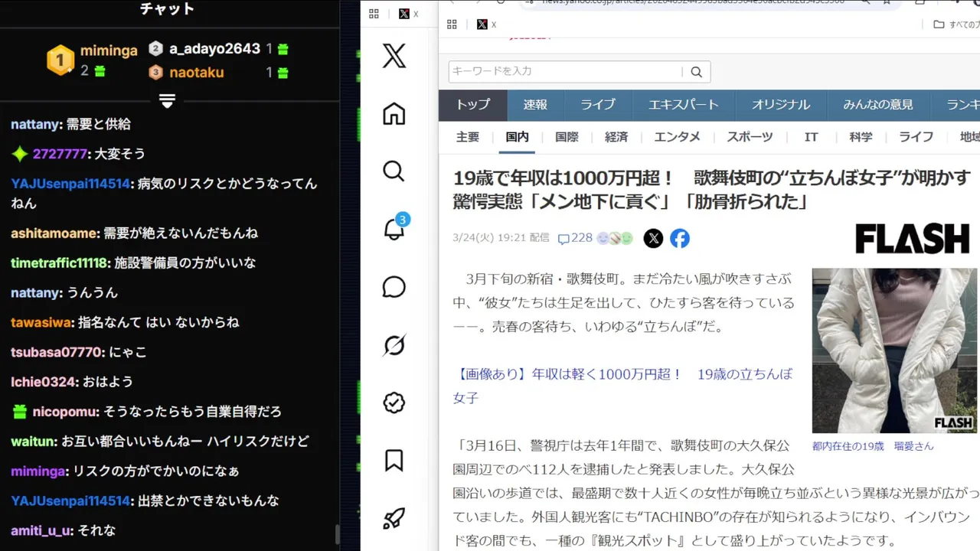Open the X bookmark in left window bar
This screenshot has width=980, height=551.
(409, 14)
